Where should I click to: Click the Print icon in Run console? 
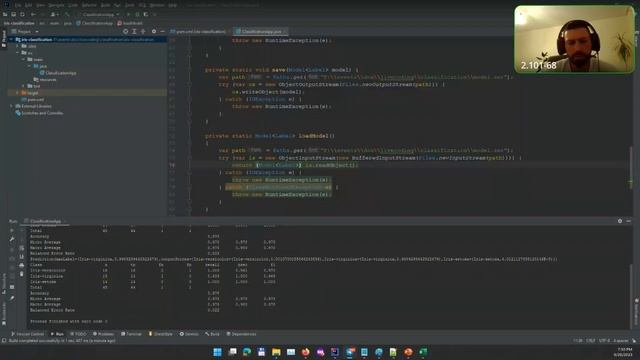point(22,265)
